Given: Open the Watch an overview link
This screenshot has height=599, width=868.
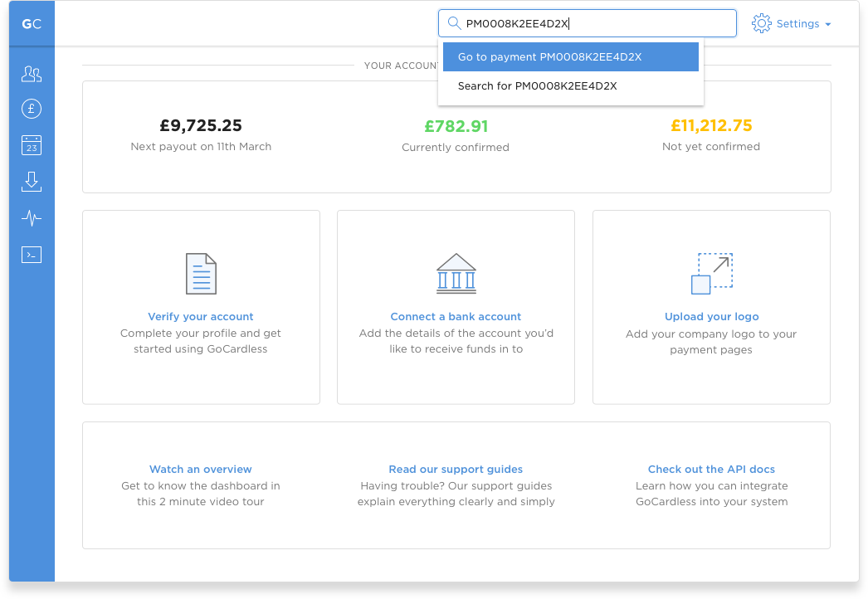Looking at the screenshot, I should click(x=200, y=469).
